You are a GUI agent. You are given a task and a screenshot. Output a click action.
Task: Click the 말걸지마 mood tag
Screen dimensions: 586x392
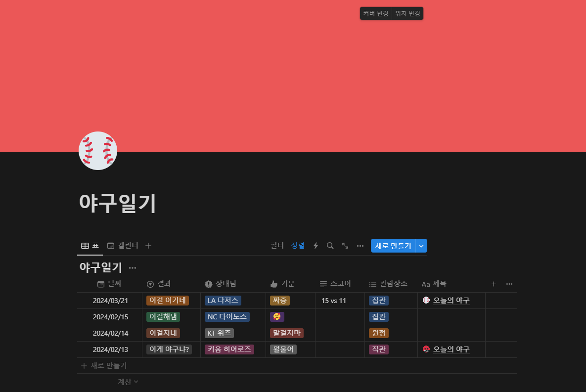point(287,333)
